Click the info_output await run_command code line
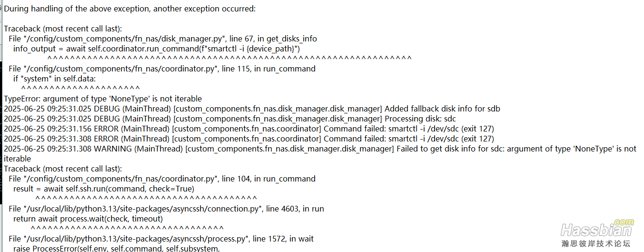This screenshot has width=644, height=252. [157, 49]
